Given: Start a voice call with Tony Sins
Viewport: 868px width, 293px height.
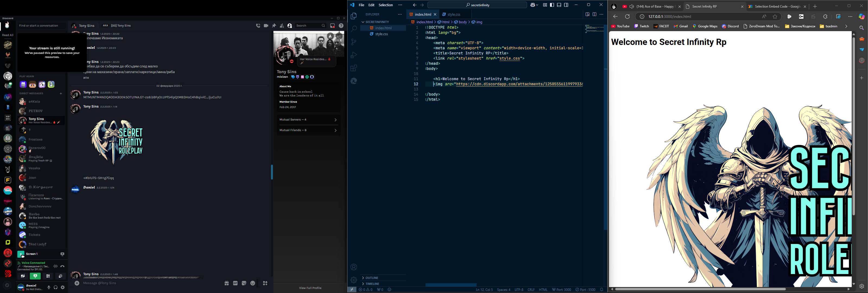Looking at the screenshot, I should [258, 25].
